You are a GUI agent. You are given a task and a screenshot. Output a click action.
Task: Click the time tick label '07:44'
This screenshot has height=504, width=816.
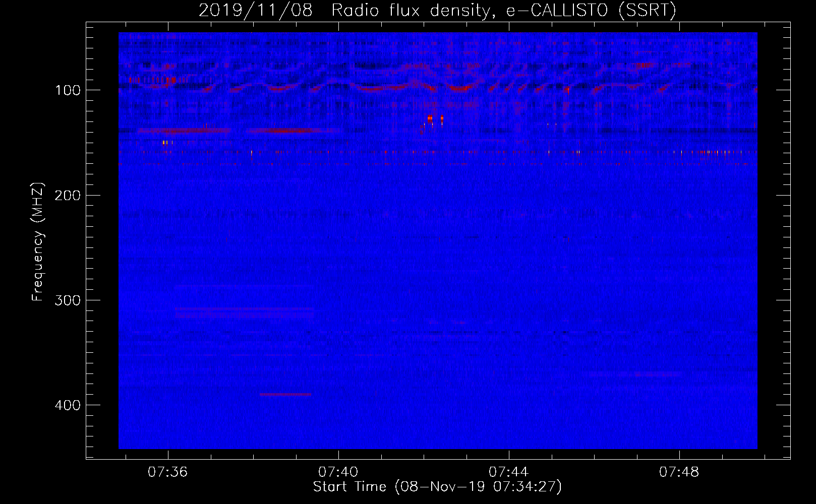(509, 472)
